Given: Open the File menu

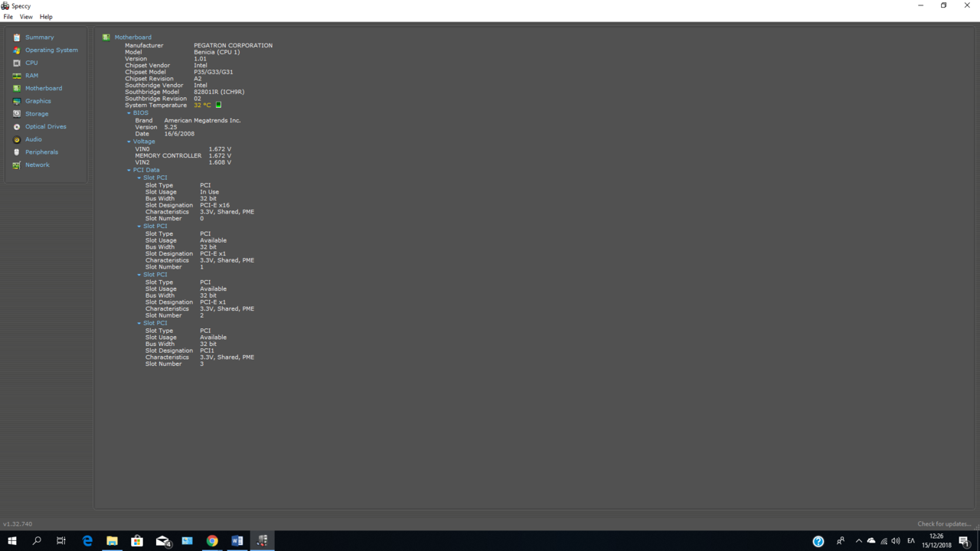Looking at the screenshot, I should [x=8, y=17].
